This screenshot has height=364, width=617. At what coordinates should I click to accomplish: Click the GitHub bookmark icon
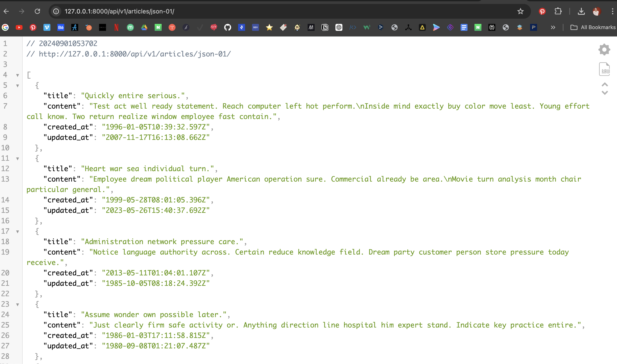click(227, 27)
